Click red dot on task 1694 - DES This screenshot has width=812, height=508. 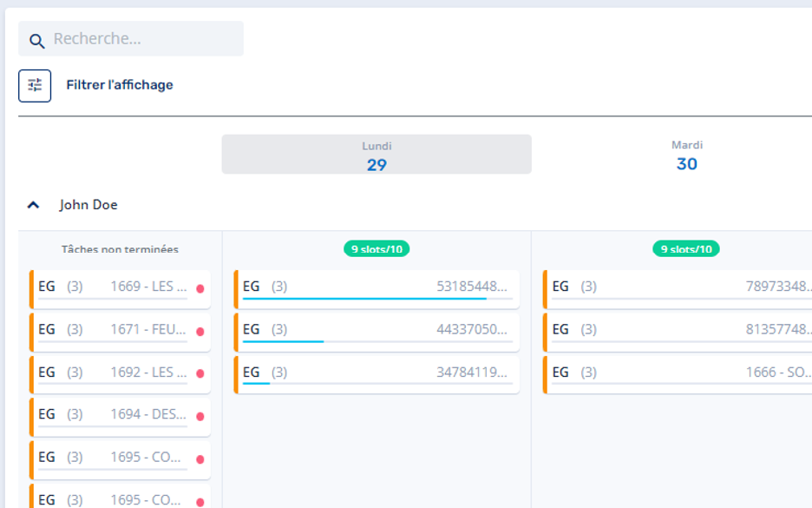(x=200, y=416)
